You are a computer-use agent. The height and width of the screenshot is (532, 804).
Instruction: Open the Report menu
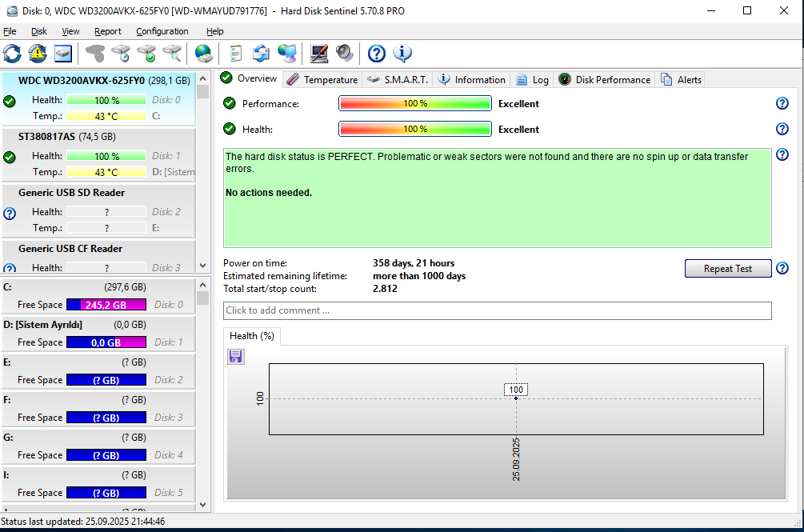[x=108, y=31]
